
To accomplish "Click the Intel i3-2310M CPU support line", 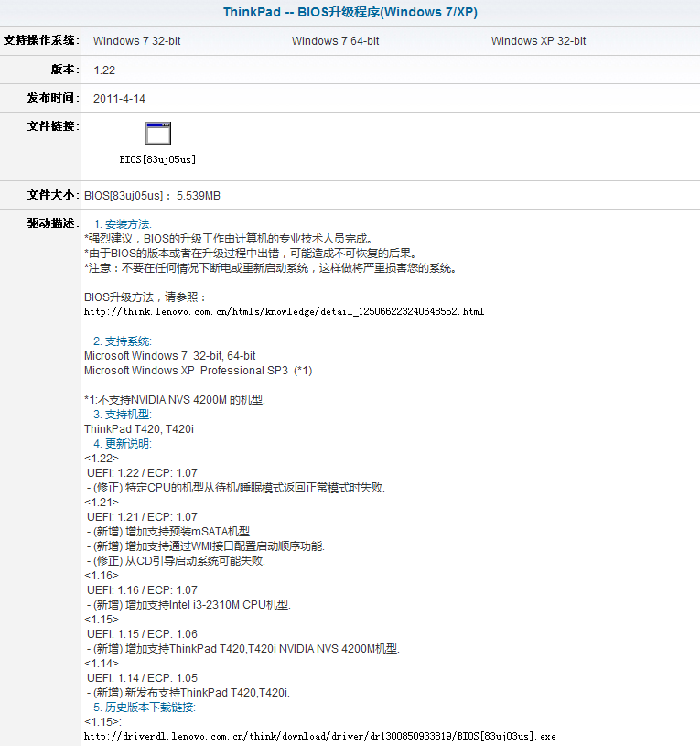I will click(188, 605).
